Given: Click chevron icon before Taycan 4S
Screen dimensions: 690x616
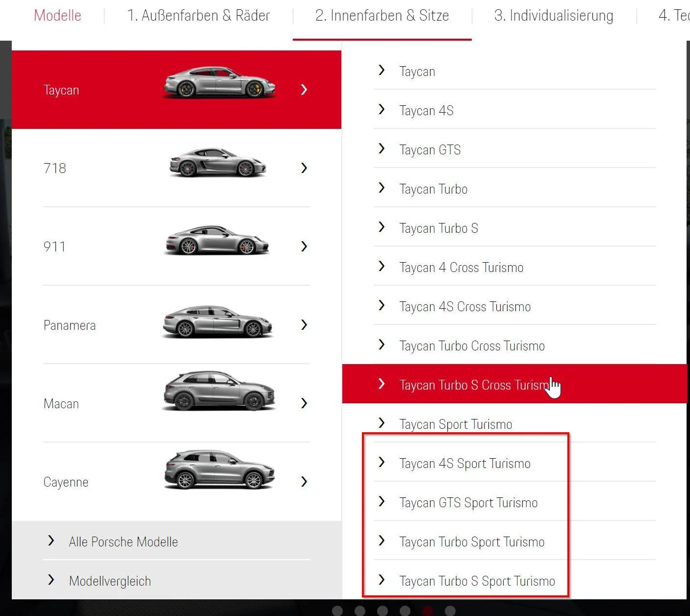Looking at the screenshot, I should (382, 109).
